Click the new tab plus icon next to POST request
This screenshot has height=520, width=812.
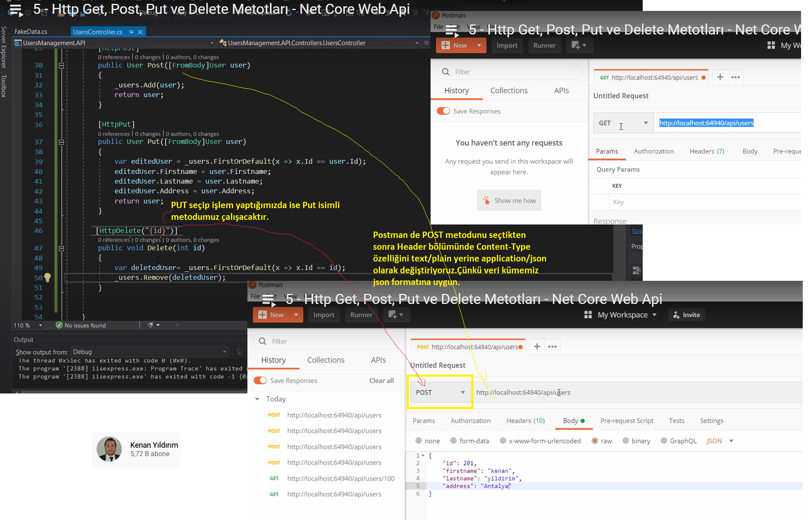pos(537,346)
